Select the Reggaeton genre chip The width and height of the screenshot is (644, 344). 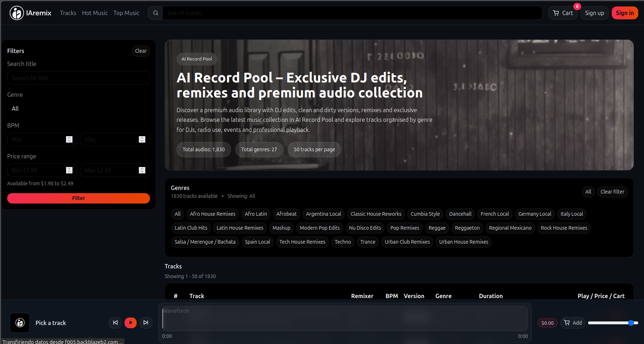pyautogui.click(x=467, y=228)
